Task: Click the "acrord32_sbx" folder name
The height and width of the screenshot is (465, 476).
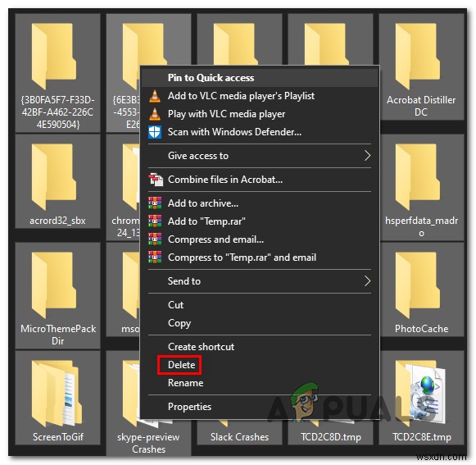Action: pos(57,221)
